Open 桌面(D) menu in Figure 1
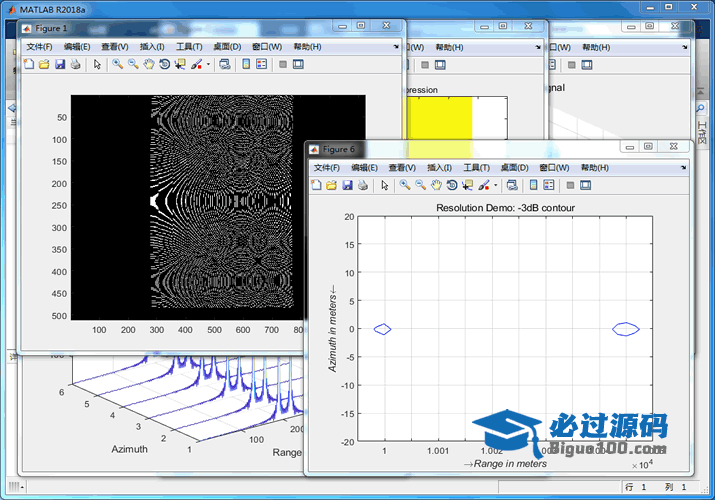Image resolution: width=715 pixels, height=500 pixels. click(x=227, y=46)
